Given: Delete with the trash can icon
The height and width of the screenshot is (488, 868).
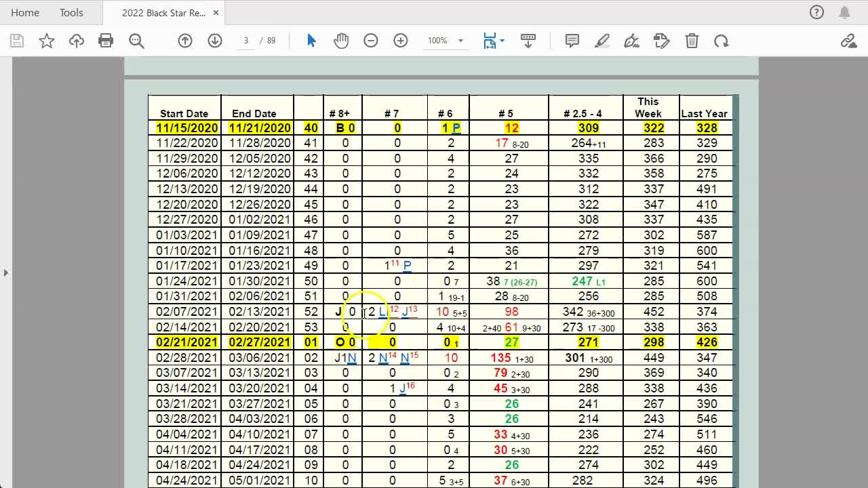Looking at the screenshot, I should coord(692,41).
